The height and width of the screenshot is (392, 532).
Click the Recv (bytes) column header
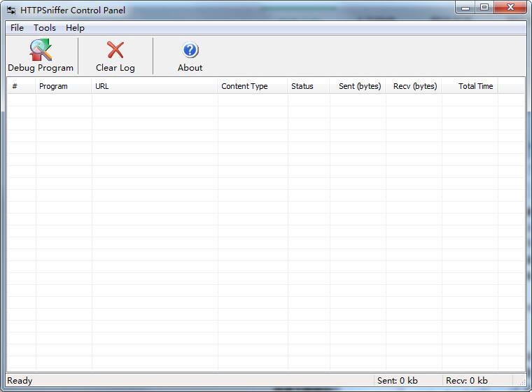coord(414,86)
